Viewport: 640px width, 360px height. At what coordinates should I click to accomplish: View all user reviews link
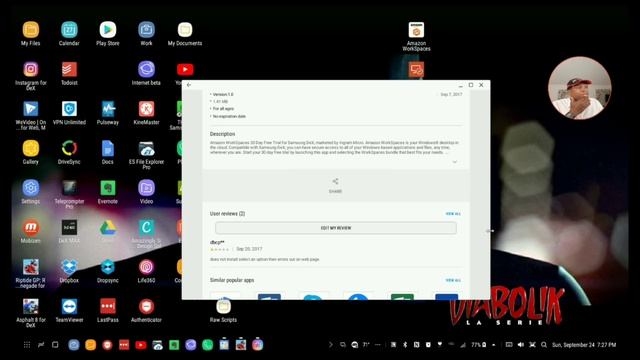pos(453,214)
